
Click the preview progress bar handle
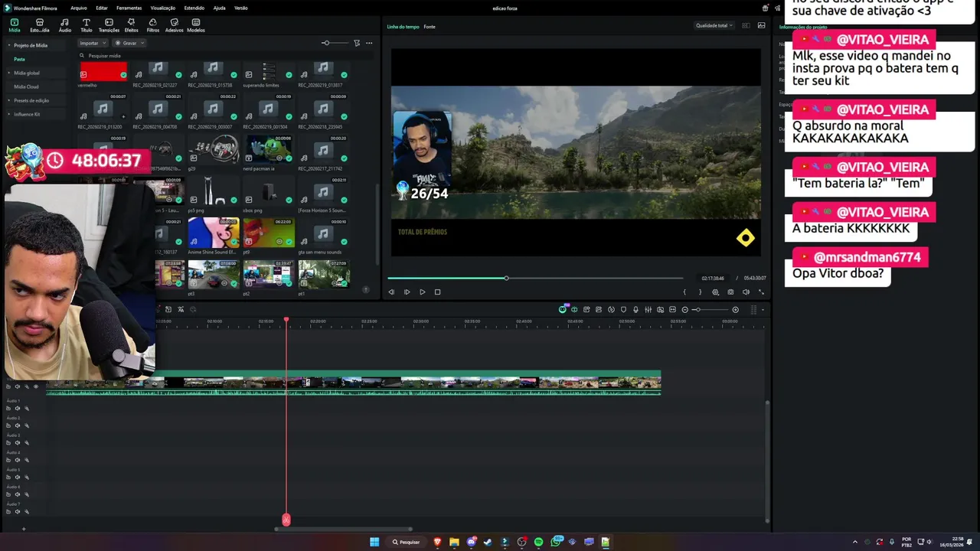pos(506,278)
